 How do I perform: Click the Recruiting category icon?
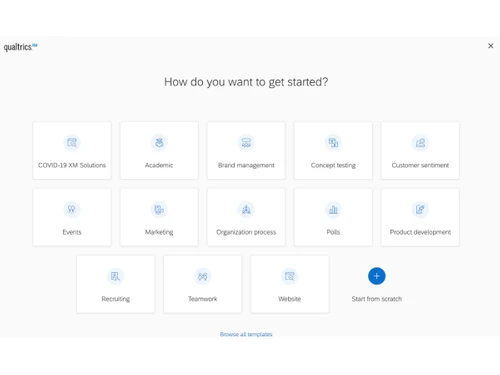[115, 276]
